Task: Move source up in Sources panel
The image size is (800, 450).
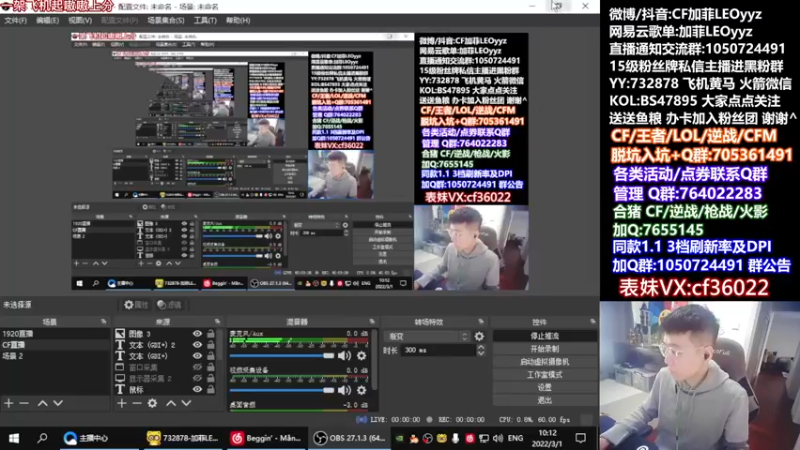Action: tap(171, 403)
